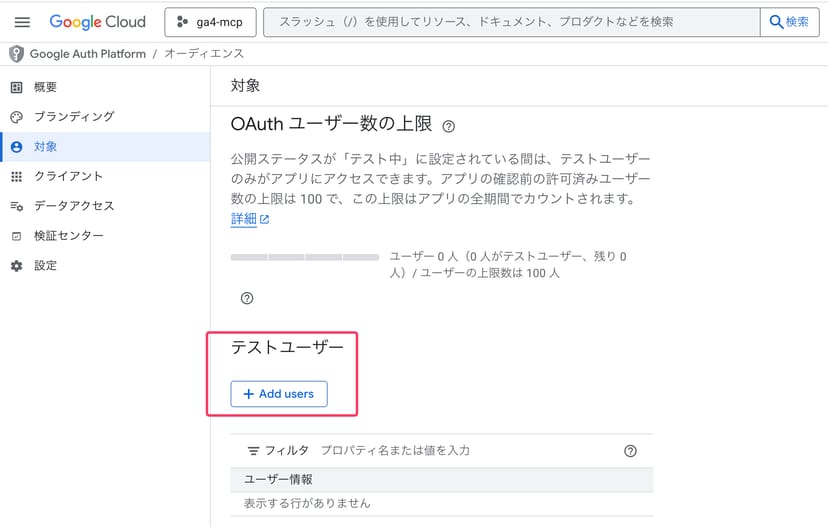Open the 詳細 external link
828x527 pixels.
click(x=250, y=219)
